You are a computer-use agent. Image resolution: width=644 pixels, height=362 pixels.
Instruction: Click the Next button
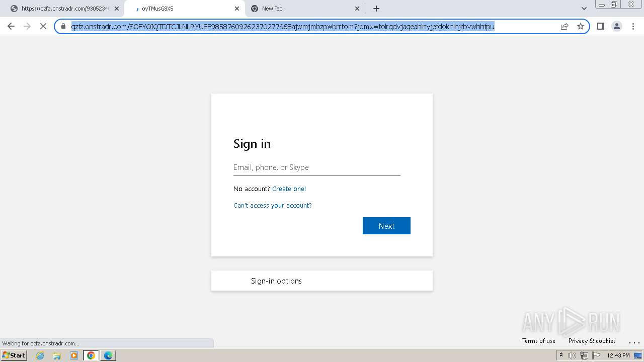click(x=386, y=226)
